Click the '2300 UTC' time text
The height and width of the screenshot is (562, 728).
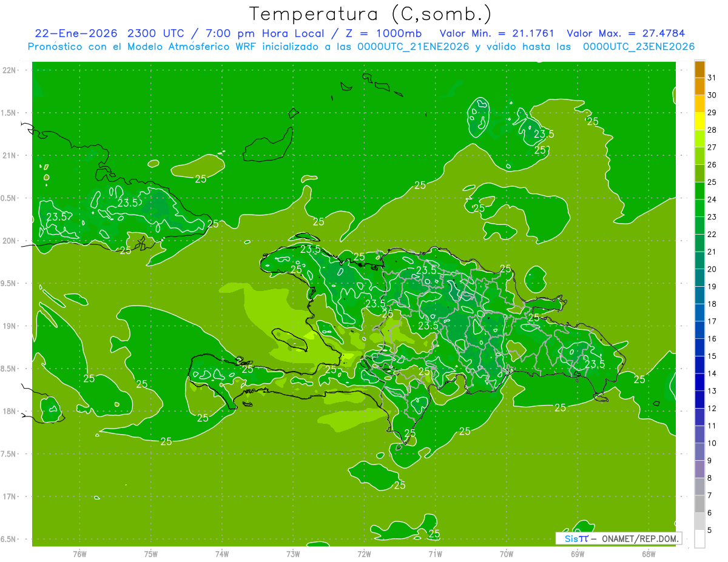click(157, 33)
